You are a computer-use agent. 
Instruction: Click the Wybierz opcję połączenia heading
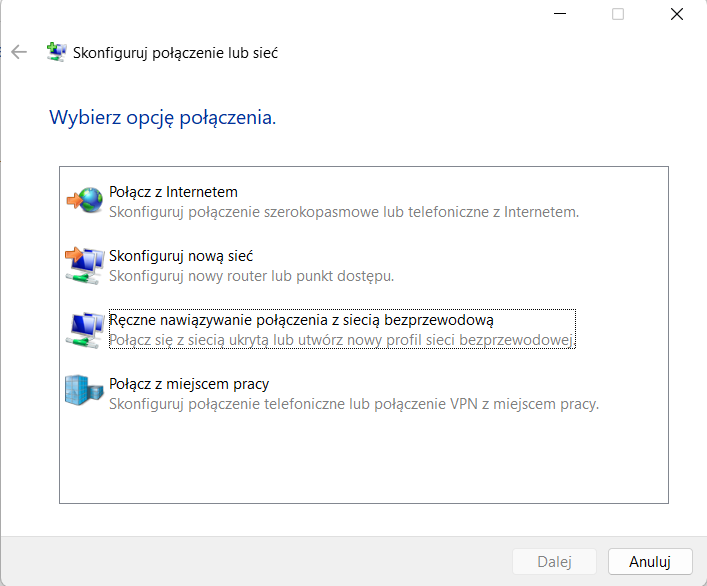[162, 118]
